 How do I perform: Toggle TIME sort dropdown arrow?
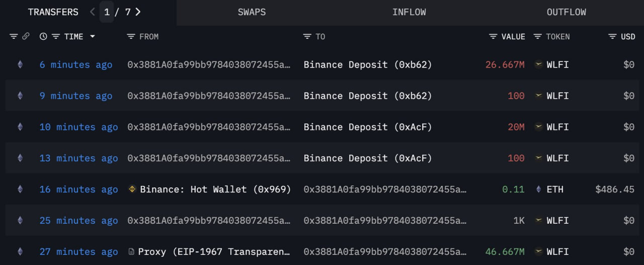[92, 36]
